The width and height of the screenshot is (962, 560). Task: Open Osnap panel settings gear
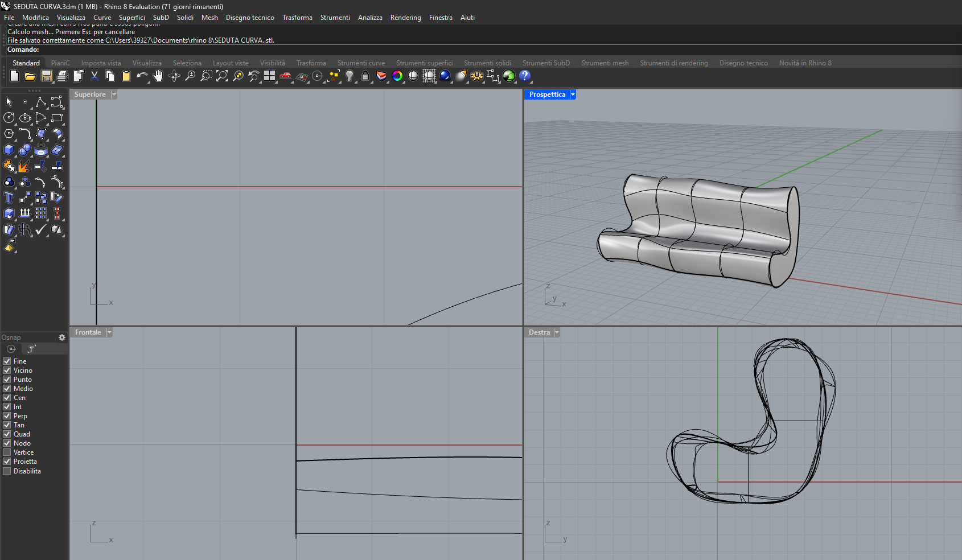click(x=62, y=337)
